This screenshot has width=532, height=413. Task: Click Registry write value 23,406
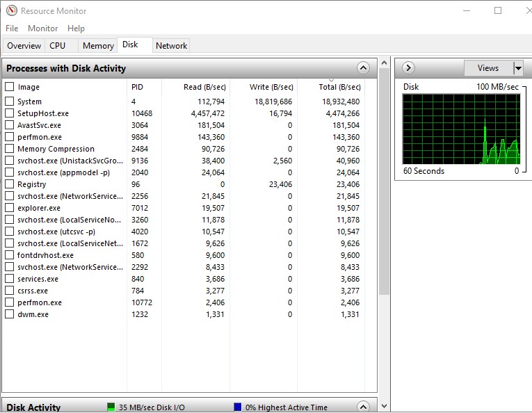point(280,184)
